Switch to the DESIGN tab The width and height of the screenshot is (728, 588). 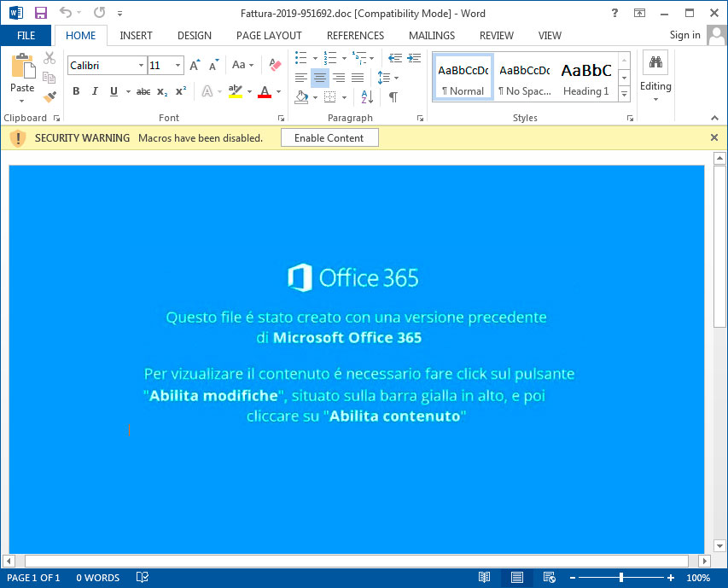click(x=194, y=35)
